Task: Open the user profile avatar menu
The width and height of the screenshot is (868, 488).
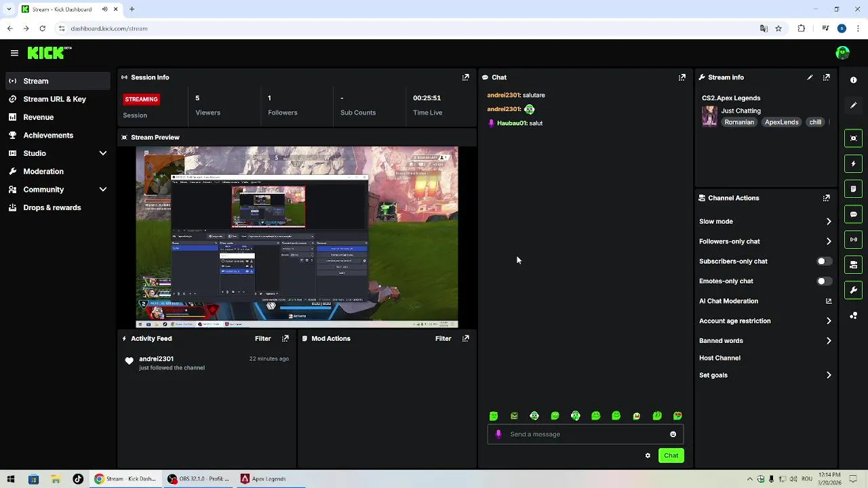Action: click(842, 53)
